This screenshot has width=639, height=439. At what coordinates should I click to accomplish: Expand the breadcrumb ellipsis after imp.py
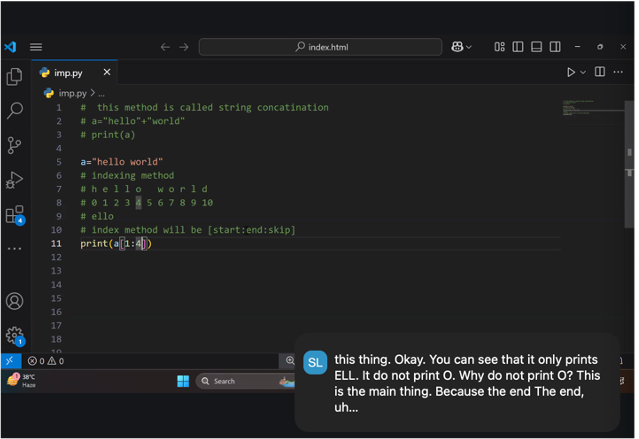101,94
